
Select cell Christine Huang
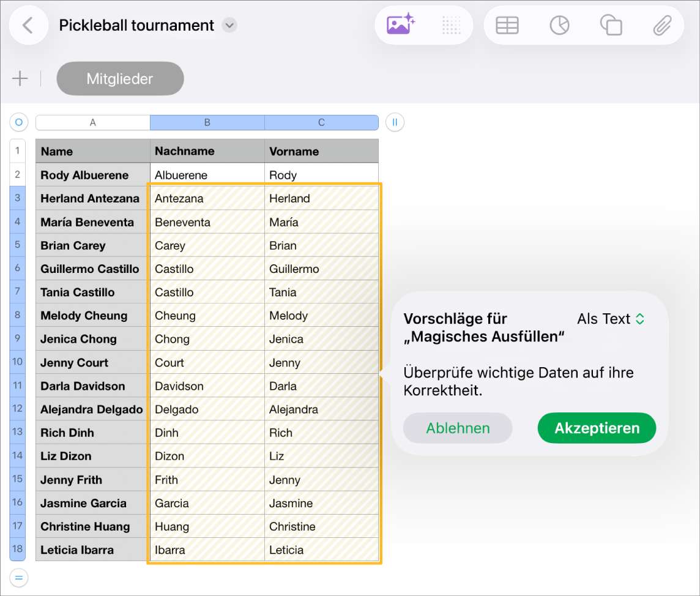point(93,526)
